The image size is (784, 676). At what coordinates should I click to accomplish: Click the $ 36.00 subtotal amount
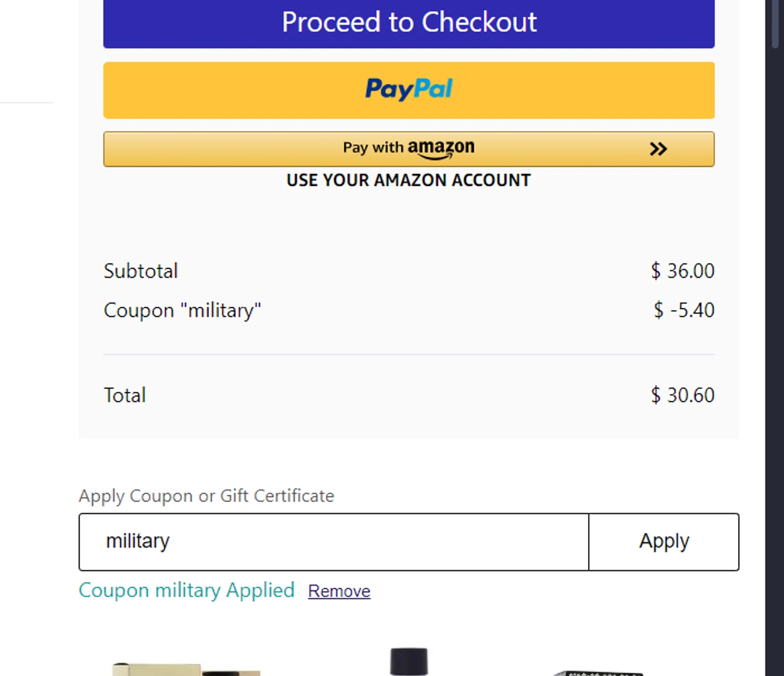point(682,271)
